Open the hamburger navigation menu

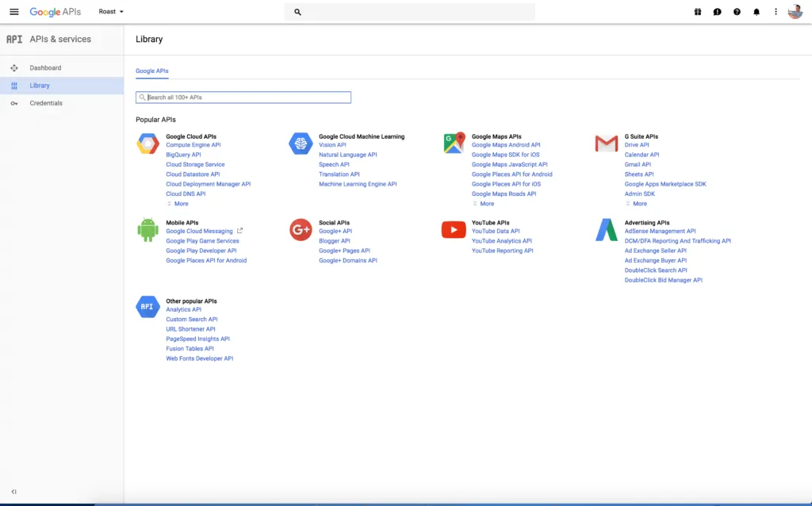(x=14, y=11)
